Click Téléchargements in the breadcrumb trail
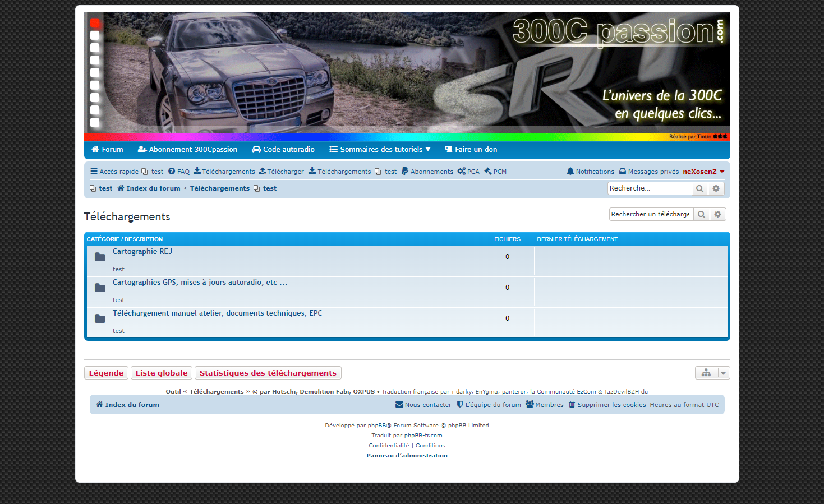824x504 pixels. click(220, 188)
